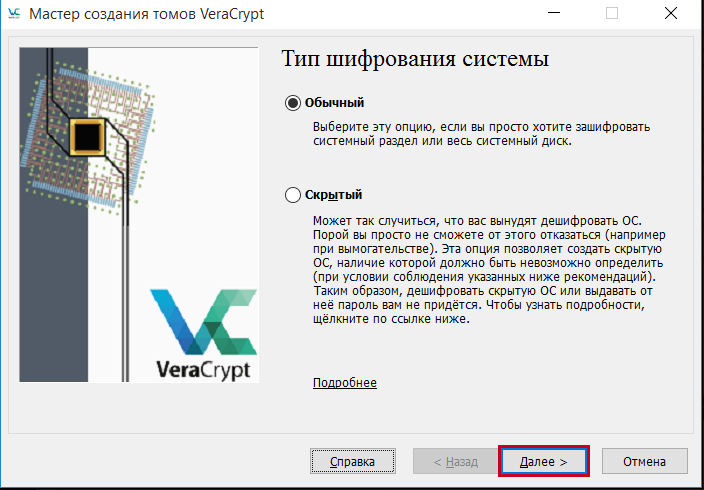Viewport: 704px width, 490px height.
Task: Click the VeraCrypt icon in the title bar
Action: pos(14,15)
